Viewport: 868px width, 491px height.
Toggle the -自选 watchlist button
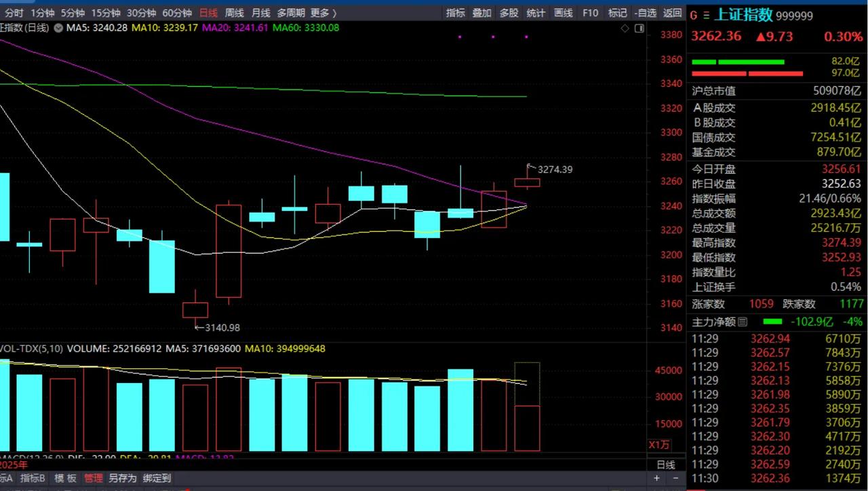pyautogui.click(x=645, y=13)
